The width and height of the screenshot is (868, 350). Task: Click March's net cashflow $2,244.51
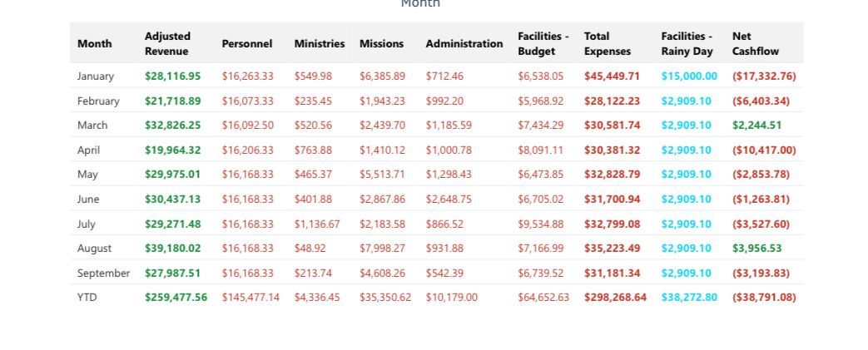pos(756,126)
